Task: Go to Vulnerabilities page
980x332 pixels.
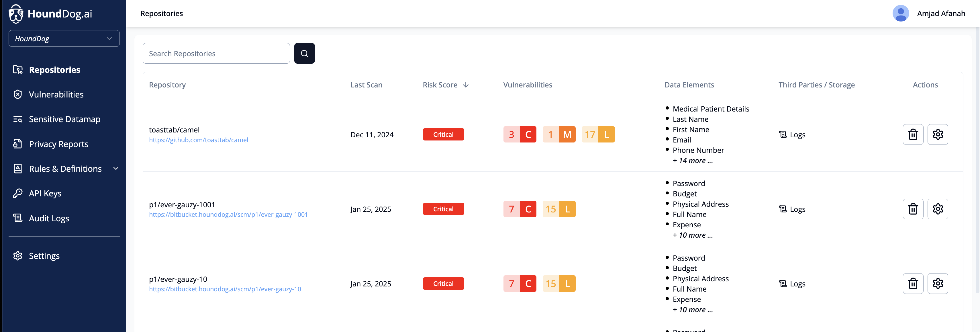Action: click(56, 94)
